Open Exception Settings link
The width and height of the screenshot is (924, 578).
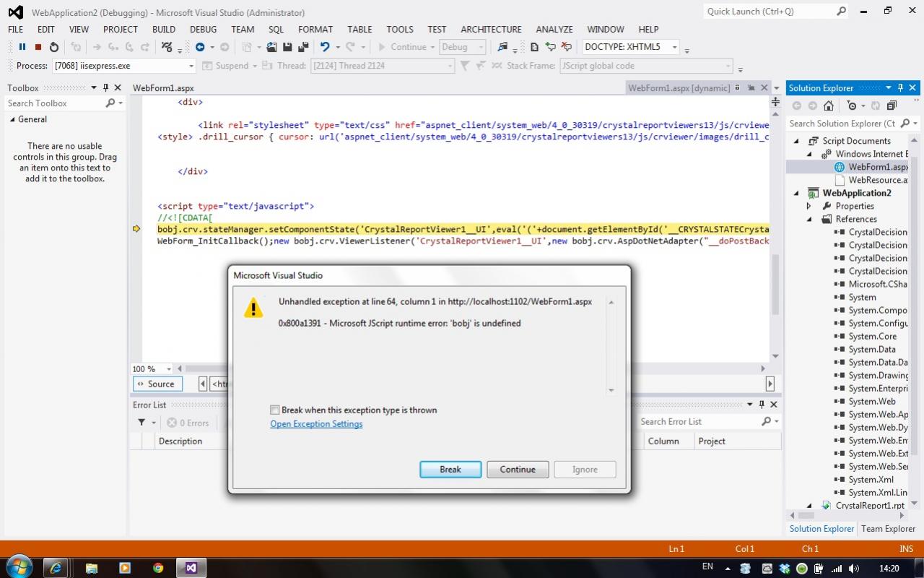coord(316,423)
